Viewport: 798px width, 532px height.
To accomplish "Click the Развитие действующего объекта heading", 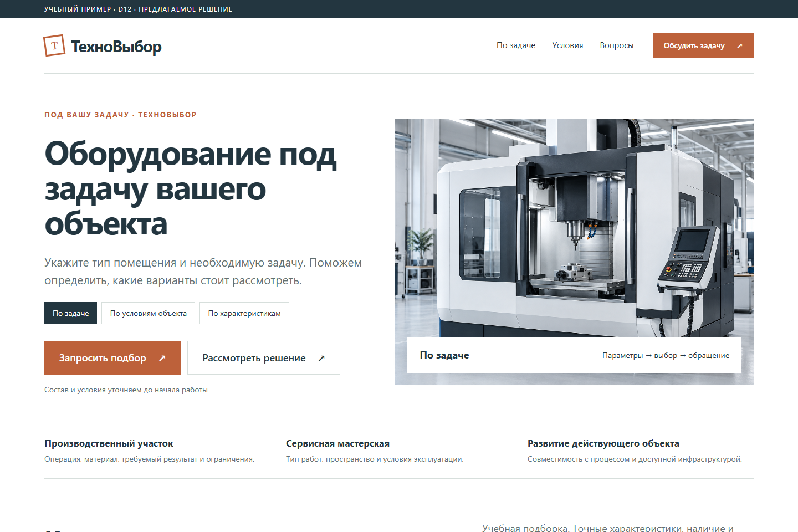I will pos(603,443).
